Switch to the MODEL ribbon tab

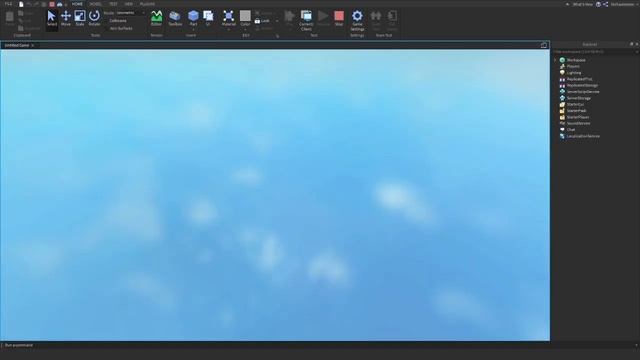[96, 4]
